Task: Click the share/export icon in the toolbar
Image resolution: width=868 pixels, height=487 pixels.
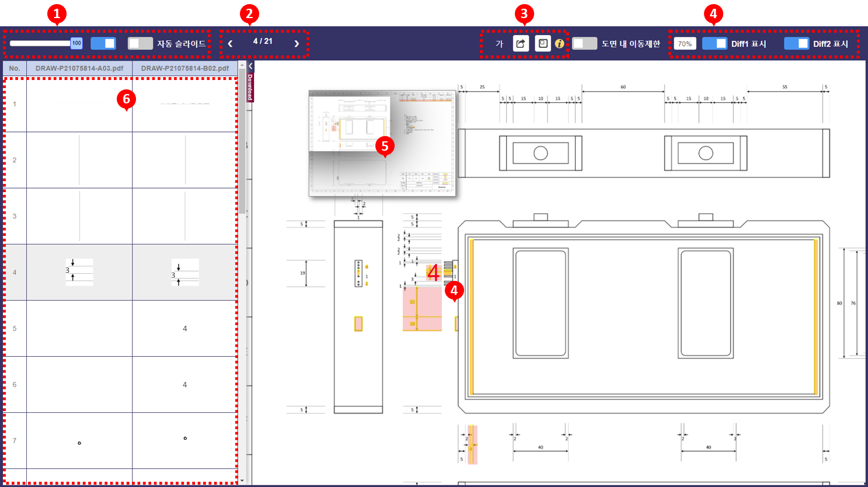Action: [521, 43]
